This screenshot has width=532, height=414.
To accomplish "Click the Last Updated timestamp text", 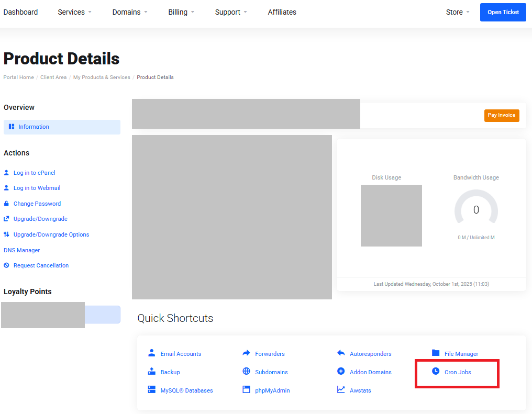I will 431,284.
